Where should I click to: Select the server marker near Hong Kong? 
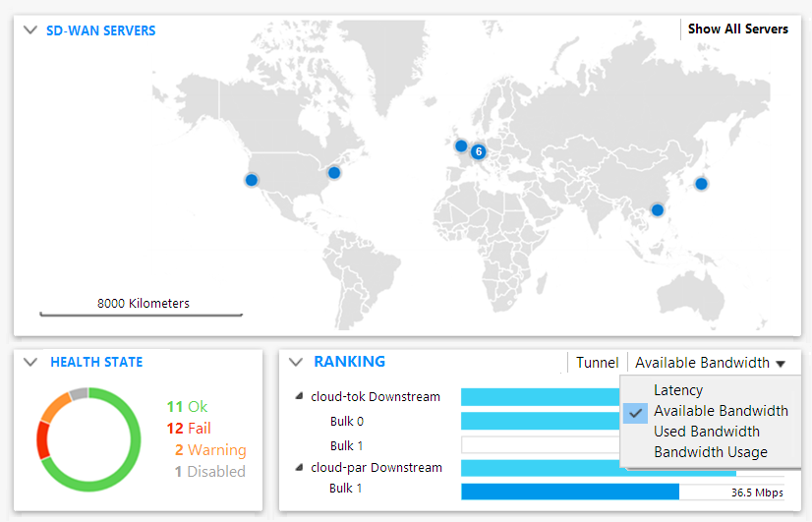[658, 209]
